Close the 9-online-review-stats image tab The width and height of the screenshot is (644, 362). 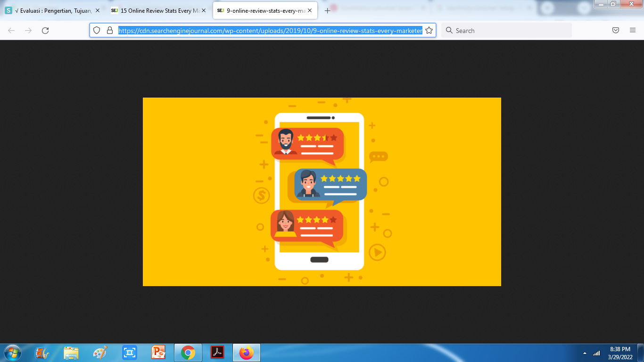pos(310,10)
